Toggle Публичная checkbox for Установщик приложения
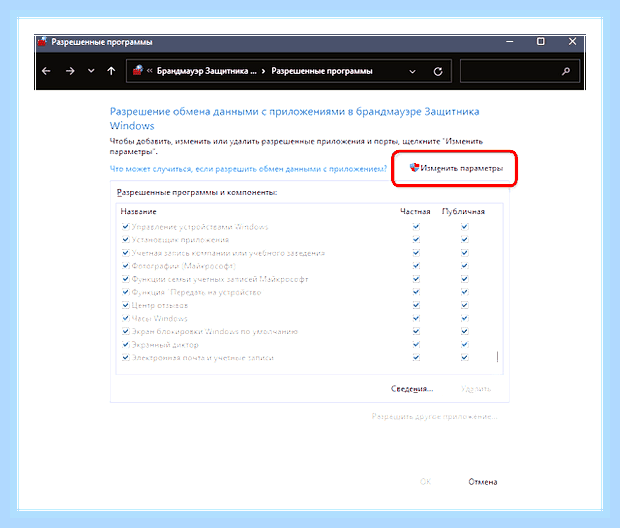620x528 pixels. 465,240
